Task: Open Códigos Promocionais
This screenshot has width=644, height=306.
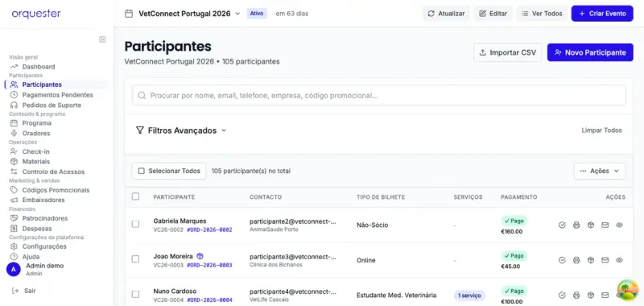Action: point(56,190)
